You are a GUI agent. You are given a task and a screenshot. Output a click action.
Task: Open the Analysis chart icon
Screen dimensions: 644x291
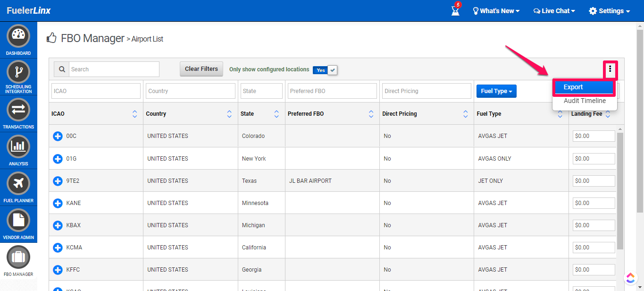[x=18, y=146]
